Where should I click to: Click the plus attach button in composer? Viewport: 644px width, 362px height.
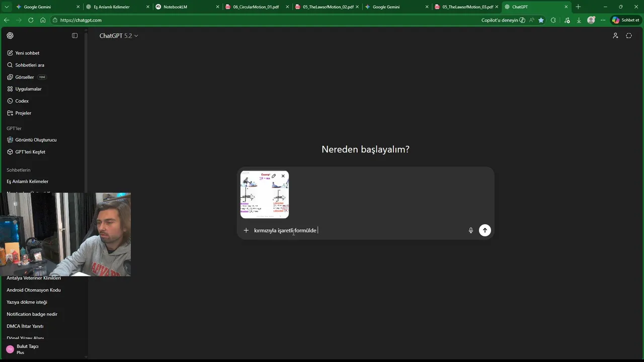(x=246, y=230)
